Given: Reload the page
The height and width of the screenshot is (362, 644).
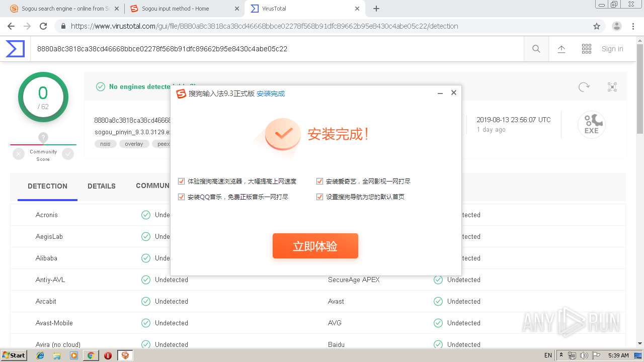Looking at the screenshot, I should point(43,26).
